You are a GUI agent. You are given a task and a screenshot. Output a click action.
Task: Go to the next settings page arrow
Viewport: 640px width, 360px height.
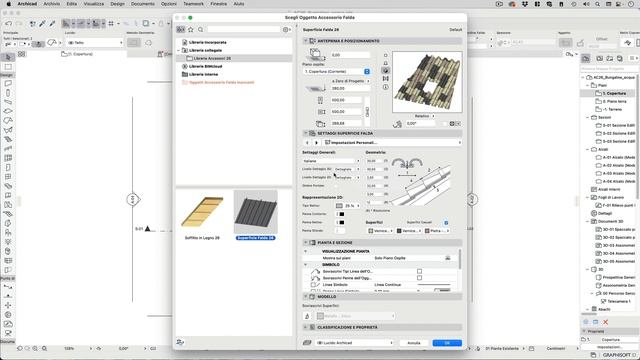coord(316,142)
